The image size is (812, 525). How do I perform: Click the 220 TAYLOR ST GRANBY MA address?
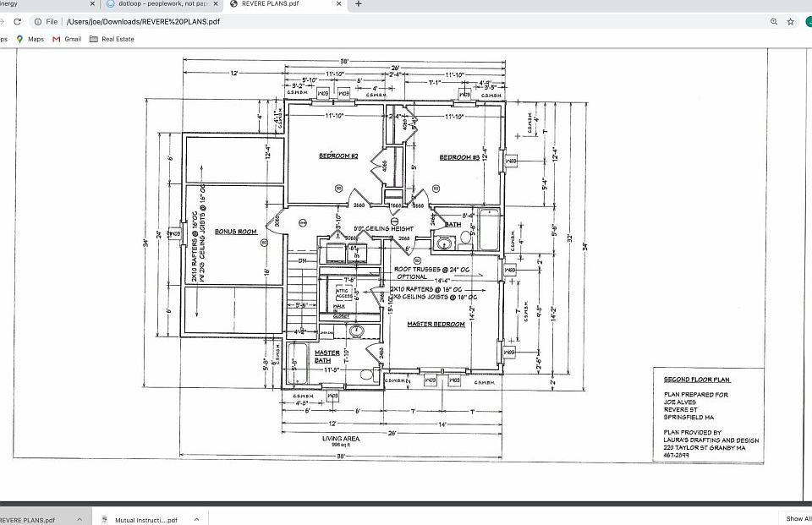point(705,448)
